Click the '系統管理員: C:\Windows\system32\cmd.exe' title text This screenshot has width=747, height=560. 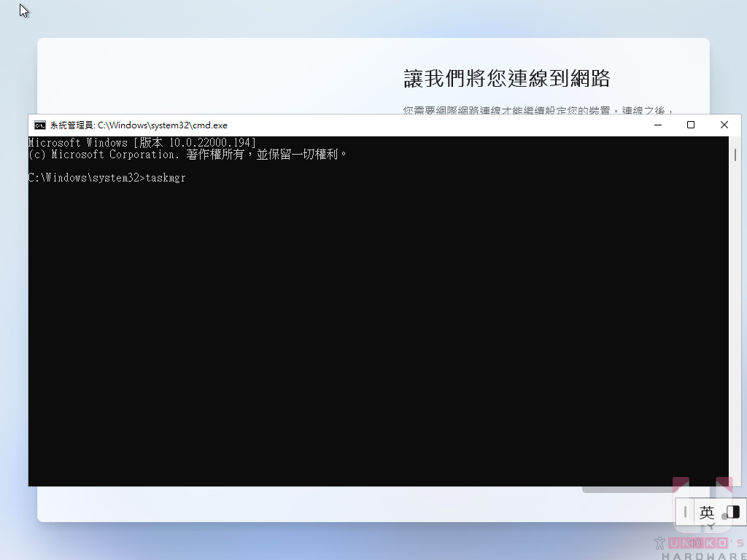[139, 125]
